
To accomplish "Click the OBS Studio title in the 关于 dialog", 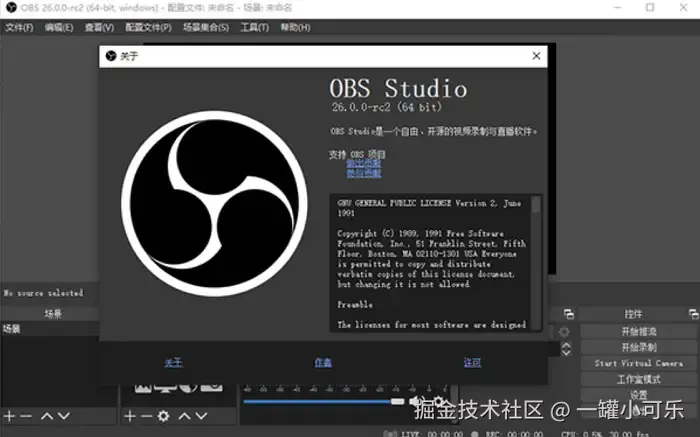I will pos(398,88).
